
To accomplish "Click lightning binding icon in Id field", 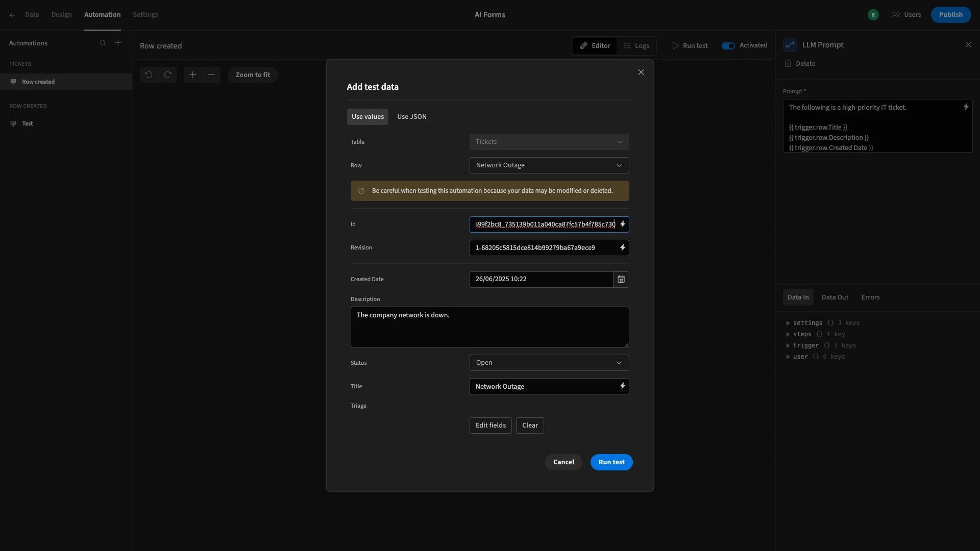I will coord(623,224).
